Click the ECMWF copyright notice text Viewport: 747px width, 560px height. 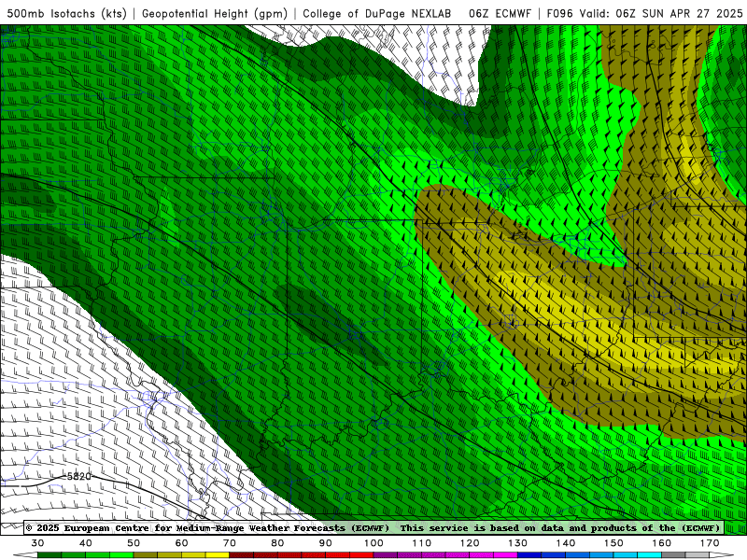373,528
